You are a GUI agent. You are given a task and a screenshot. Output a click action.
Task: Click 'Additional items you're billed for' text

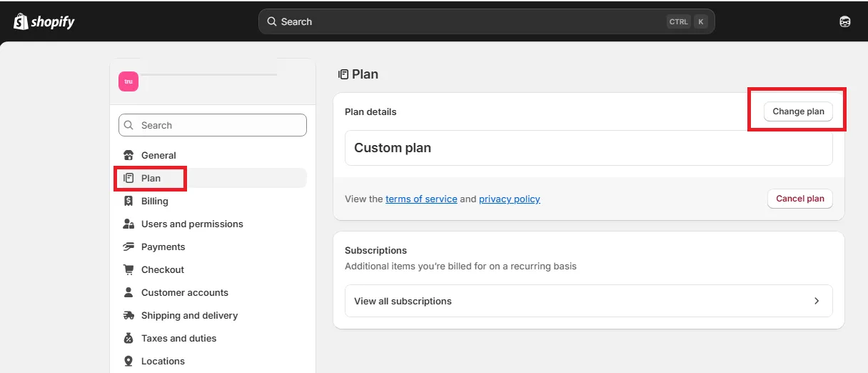click(460, 267)
